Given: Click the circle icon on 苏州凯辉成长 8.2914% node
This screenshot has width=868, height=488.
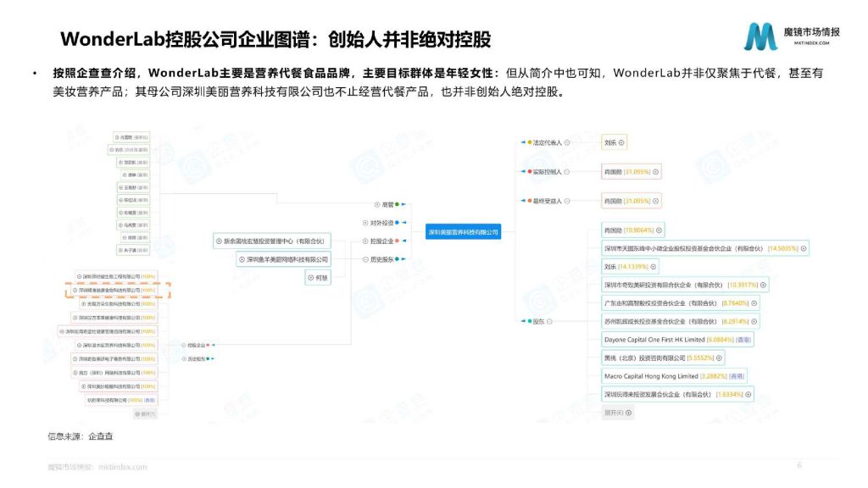Looking at the screenshot, I should (754, 321).
